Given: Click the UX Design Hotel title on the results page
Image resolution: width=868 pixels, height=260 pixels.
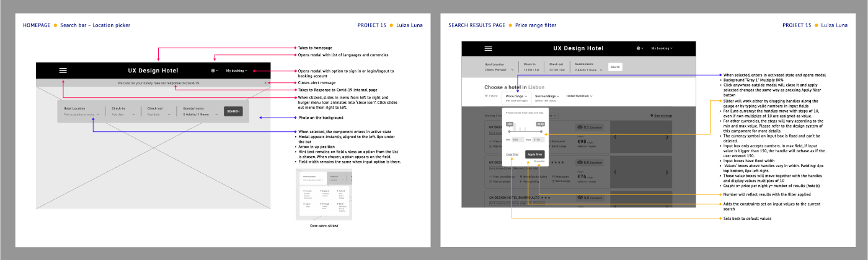Looking at the screenshot, I should click(578, 48).
